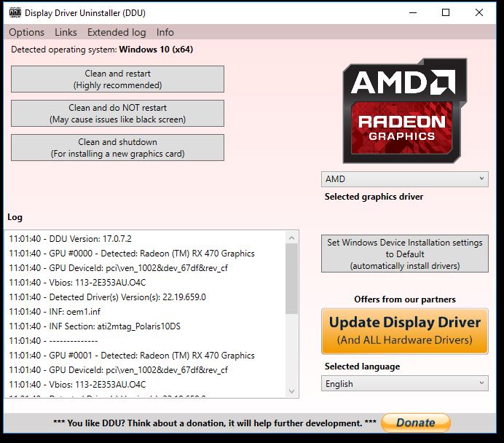Open the AMD graphics driver dropdown
504x443 pixels.
[404, 179]
